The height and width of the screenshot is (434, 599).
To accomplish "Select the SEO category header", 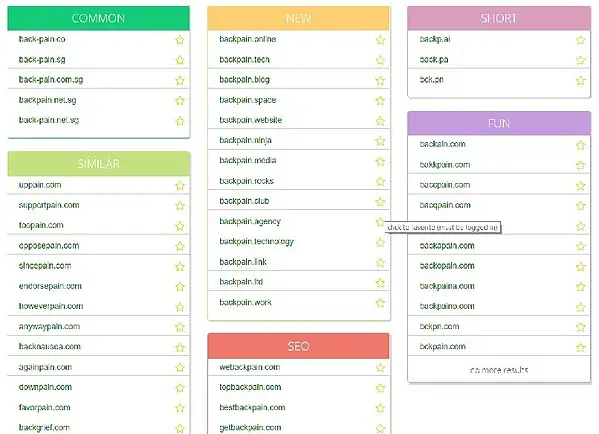I will tap(298, 346).
